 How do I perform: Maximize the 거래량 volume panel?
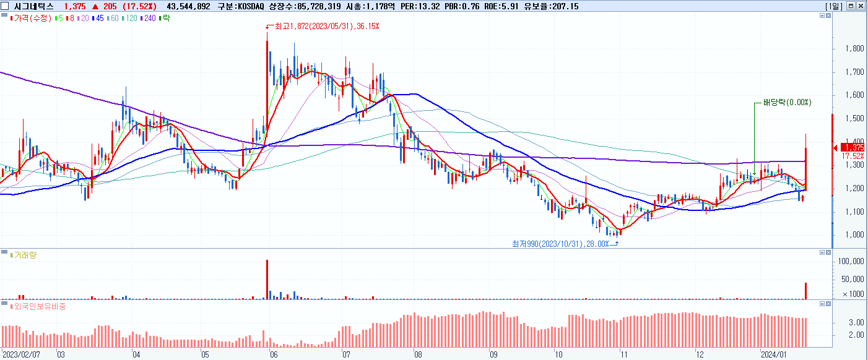click(x=822, y=252)
